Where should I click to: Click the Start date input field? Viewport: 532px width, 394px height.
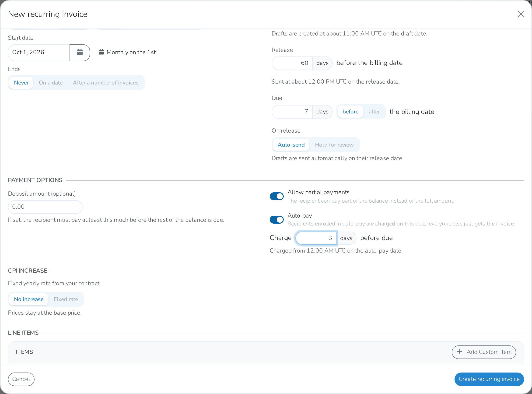point(39,53)
